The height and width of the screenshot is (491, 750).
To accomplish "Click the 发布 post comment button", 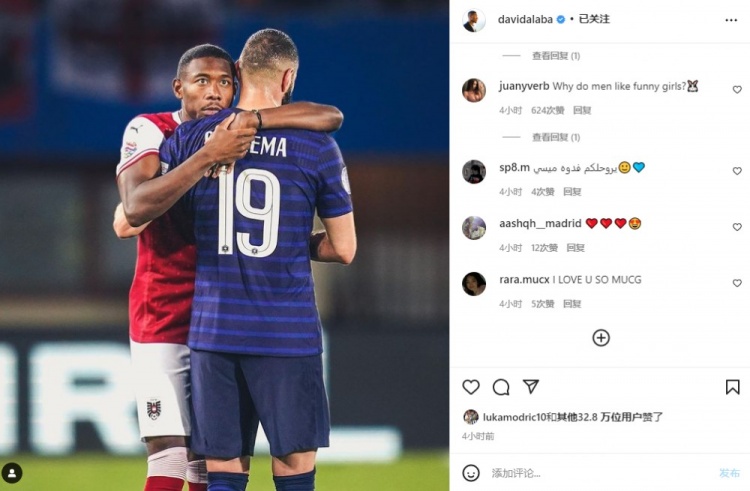I will point(729,473).
